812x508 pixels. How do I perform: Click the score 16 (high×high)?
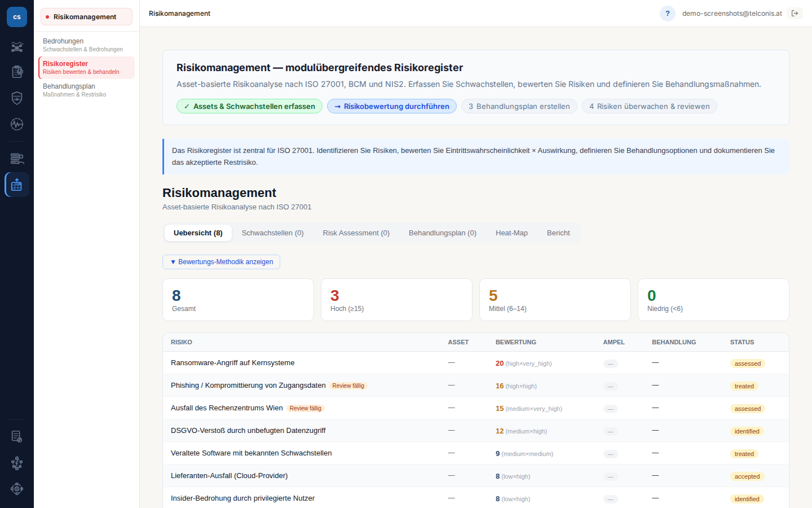click(x=516, y=386)
